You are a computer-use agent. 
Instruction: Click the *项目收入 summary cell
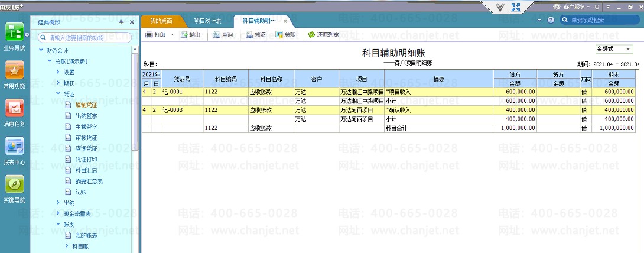[x=438, y=92]
